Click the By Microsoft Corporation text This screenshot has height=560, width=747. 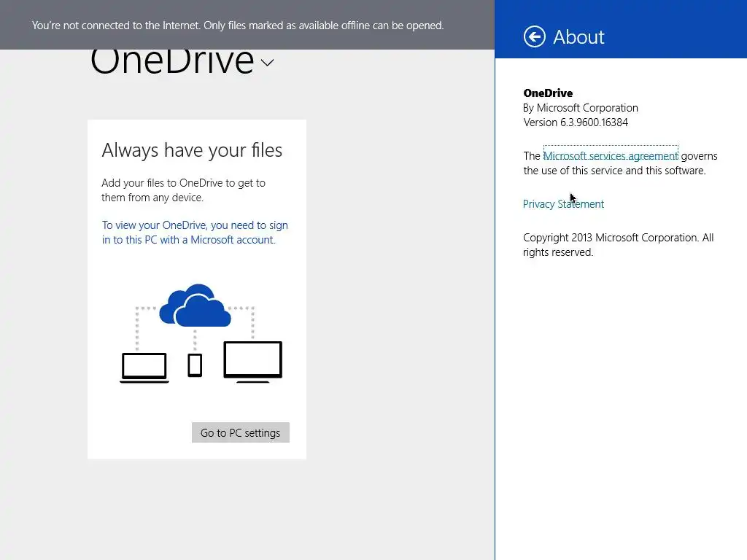point(580,108)
